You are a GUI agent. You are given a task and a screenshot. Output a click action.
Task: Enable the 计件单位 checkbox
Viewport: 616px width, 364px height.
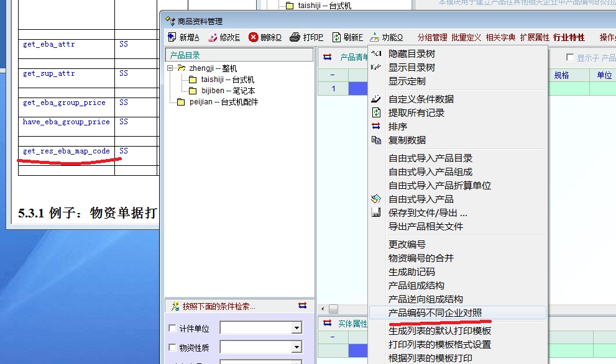173,329
